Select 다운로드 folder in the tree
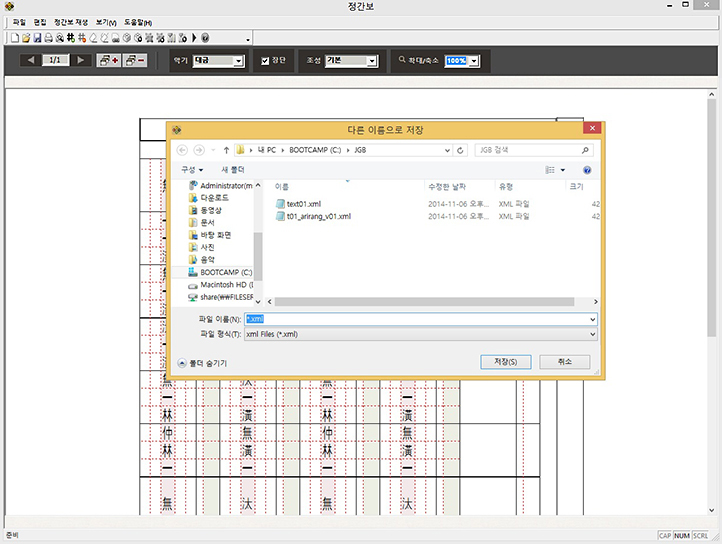Image resolution: width=722 pixels, height=544 pixels. (x=209, y=198)
